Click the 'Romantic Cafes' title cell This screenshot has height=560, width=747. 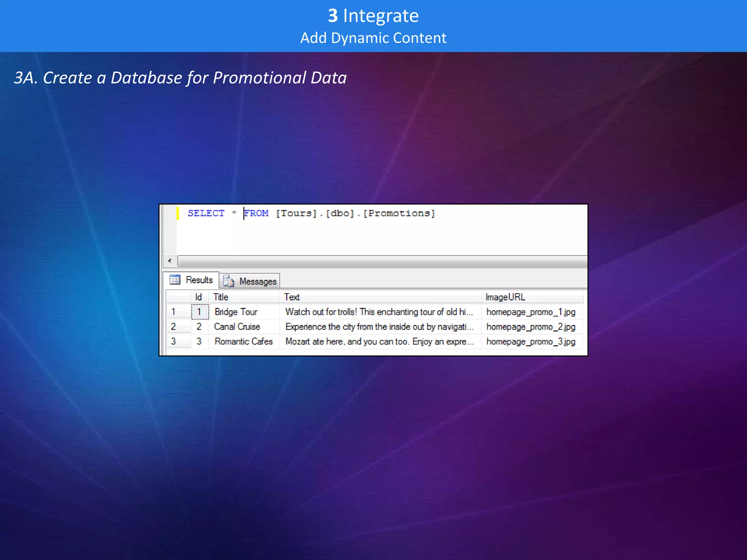pyautogui.click(x=244, y=341)
